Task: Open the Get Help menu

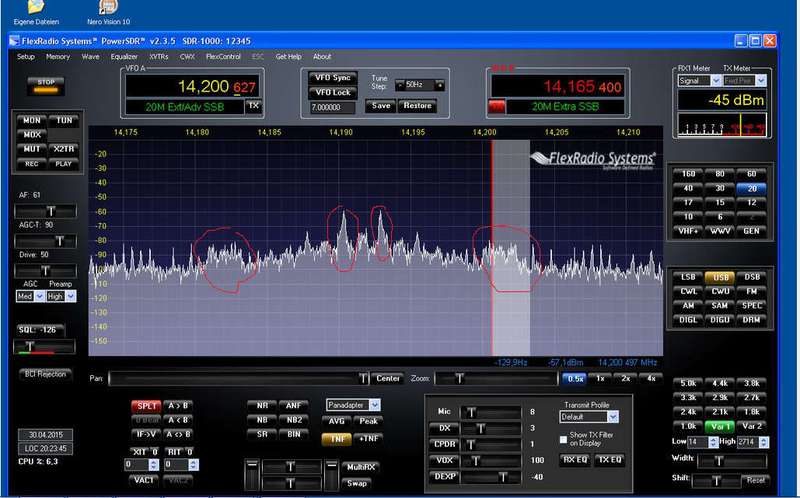Action: (289, 57)
